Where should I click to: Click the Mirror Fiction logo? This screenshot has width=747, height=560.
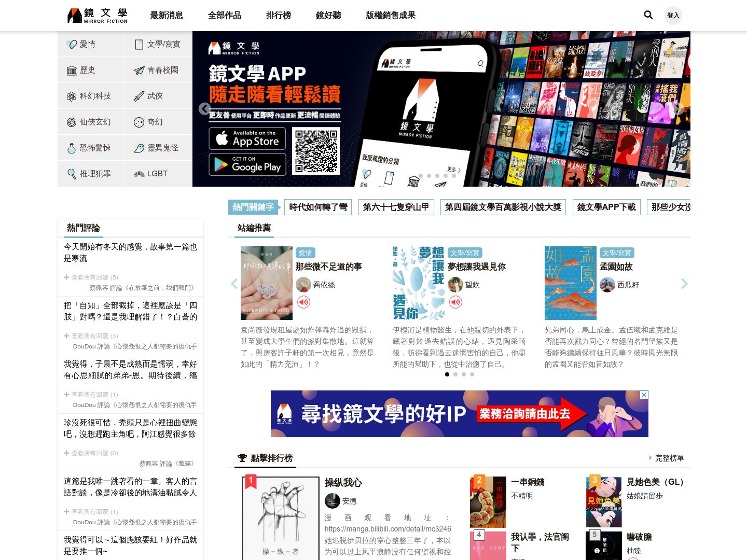point(98,16)
